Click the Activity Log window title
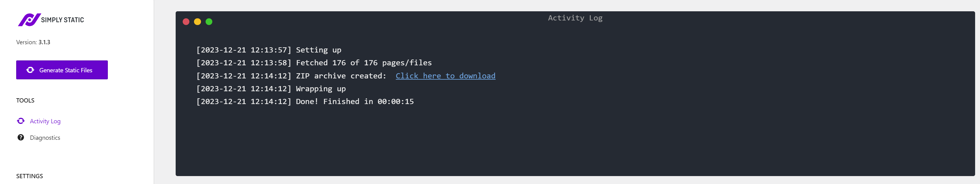Viewport: 980px width, 184px height. coord(575,17)
